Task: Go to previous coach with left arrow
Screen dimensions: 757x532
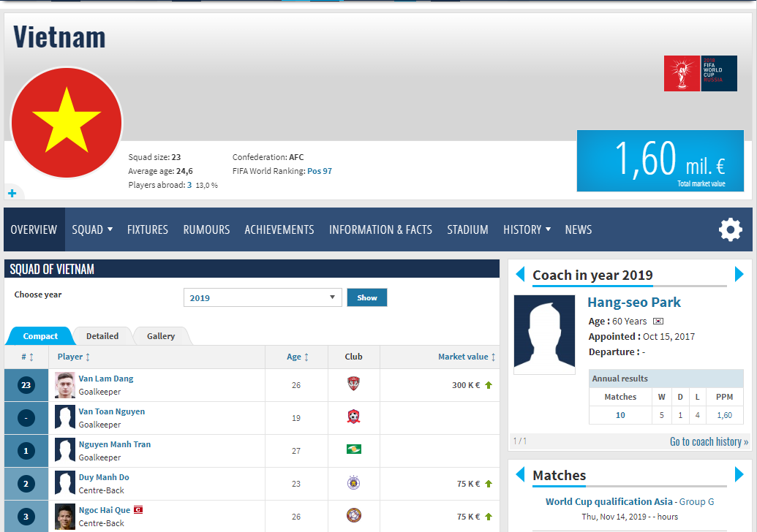Action: (x=520, y=274)
